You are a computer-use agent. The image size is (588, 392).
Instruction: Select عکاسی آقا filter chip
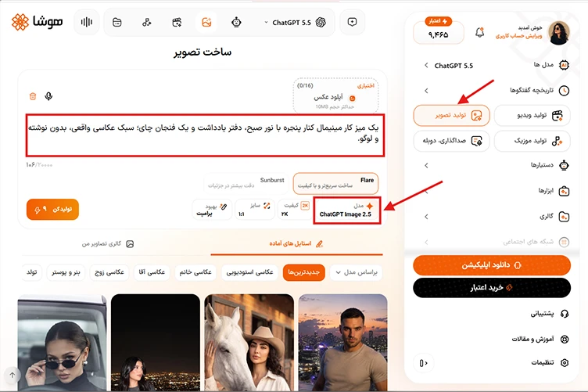tap(152, 272)
